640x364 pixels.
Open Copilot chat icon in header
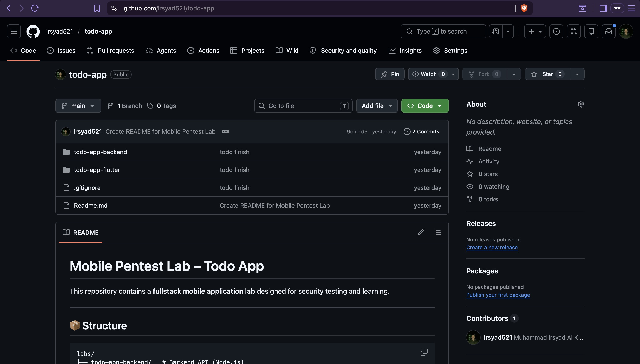tap(496, 31)
